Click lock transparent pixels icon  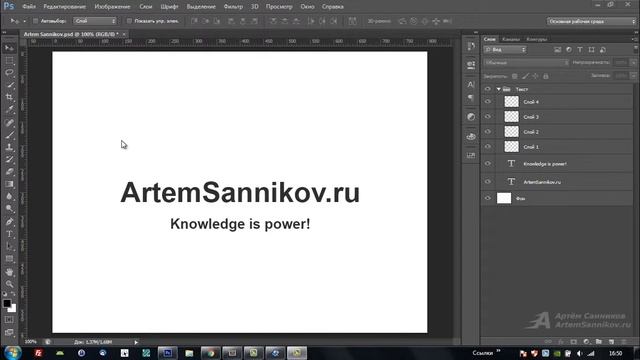pos(515,76)
